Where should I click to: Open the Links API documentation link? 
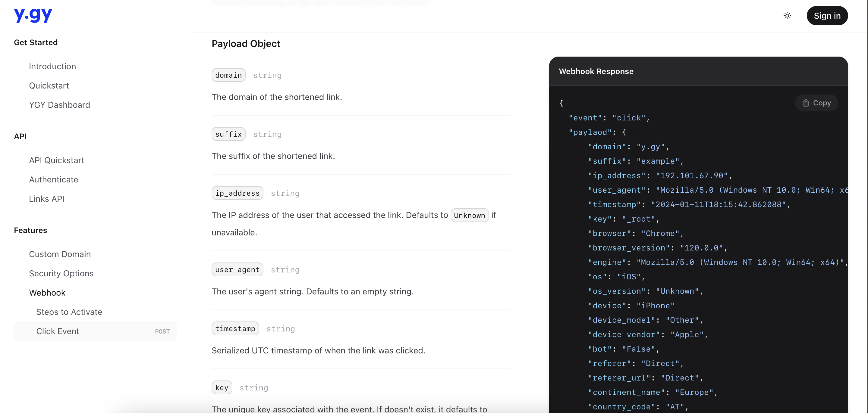[46, 199]
